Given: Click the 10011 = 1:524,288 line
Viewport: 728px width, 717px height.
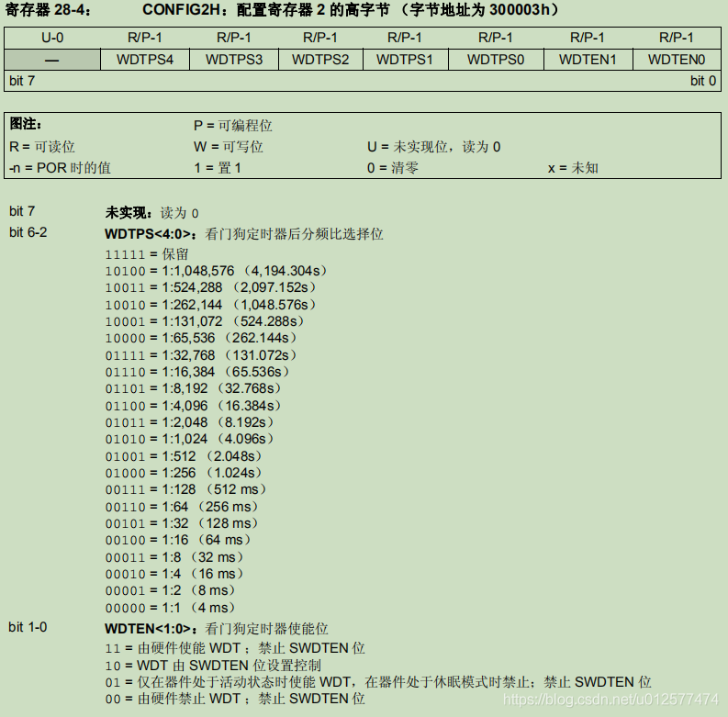Looking at the screenshot, I should point(210,287).
